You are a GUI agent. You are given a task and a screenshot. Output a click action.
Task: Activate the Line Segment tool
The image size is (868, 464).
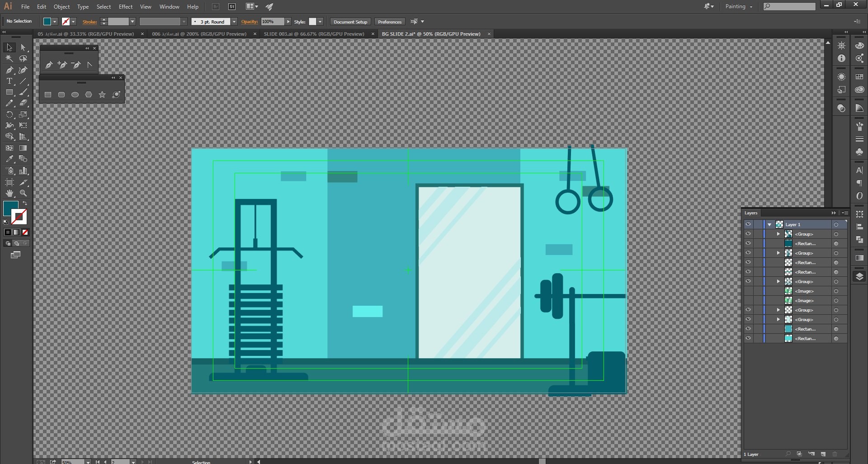[23, 81]
